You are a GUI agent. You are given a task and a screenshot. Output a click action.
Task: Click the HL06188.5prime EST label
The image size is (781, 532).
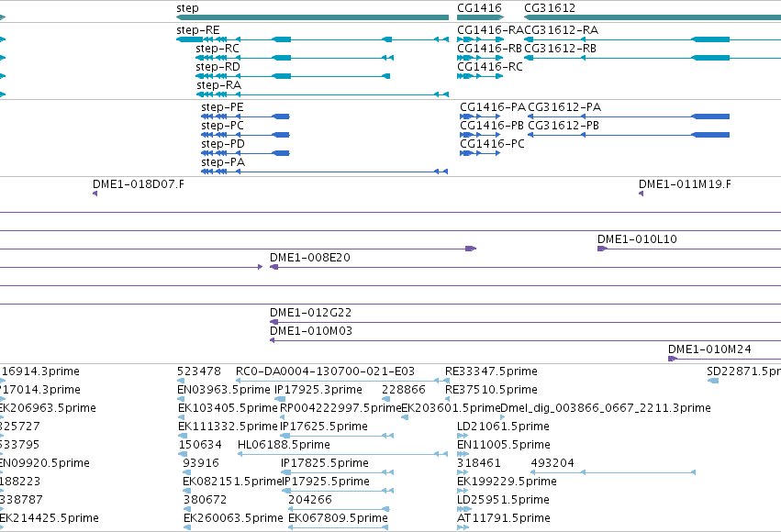(284, 445)
